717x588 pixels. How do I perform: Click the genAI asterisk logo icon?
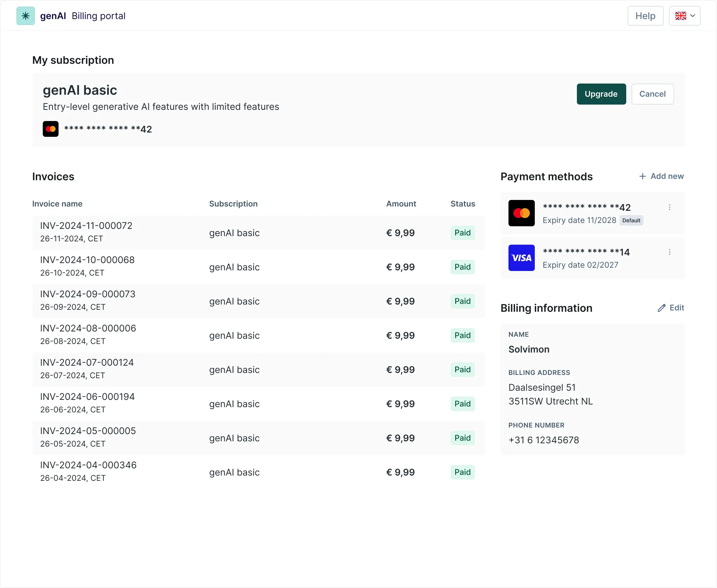(x=25, y=16)
